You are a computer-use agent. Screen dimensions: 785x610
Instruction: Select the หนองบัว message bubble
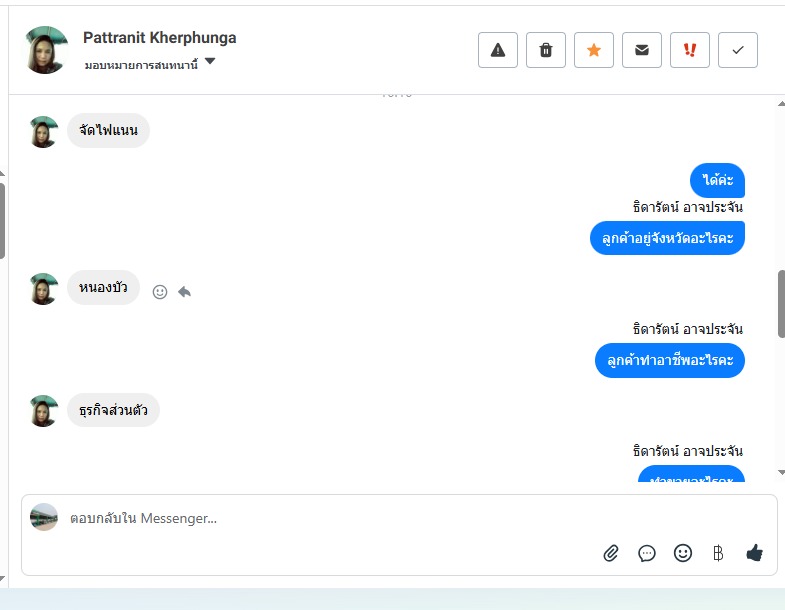point(103,287)
